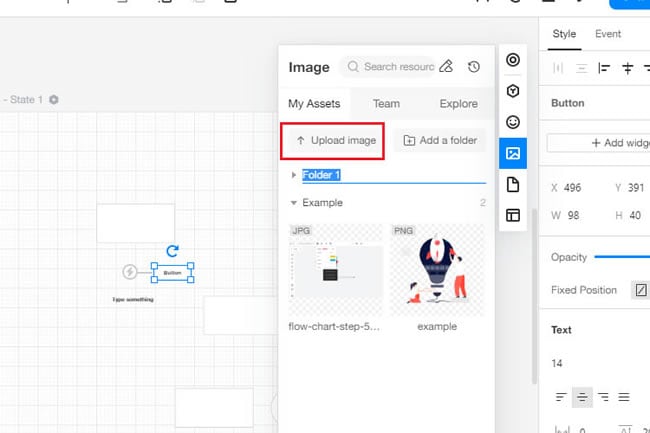Expand Folder 1 with its arrow

[x=293, y=175]
